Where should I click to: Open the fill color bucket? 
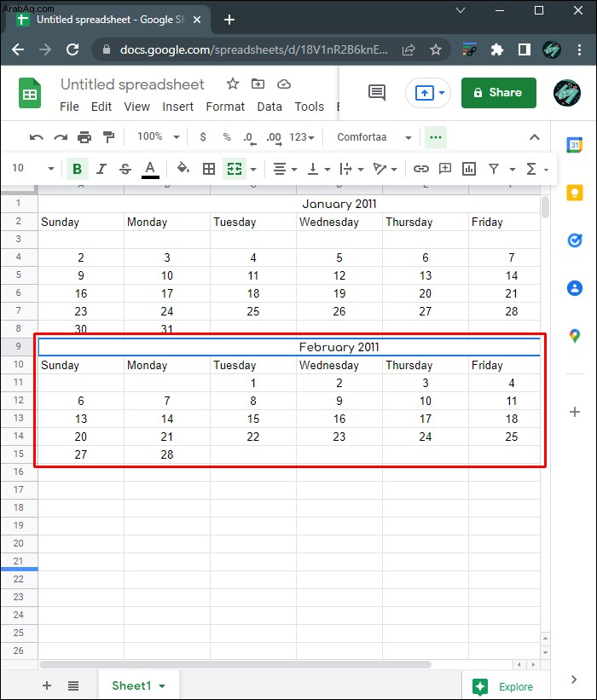click(183, 168)
